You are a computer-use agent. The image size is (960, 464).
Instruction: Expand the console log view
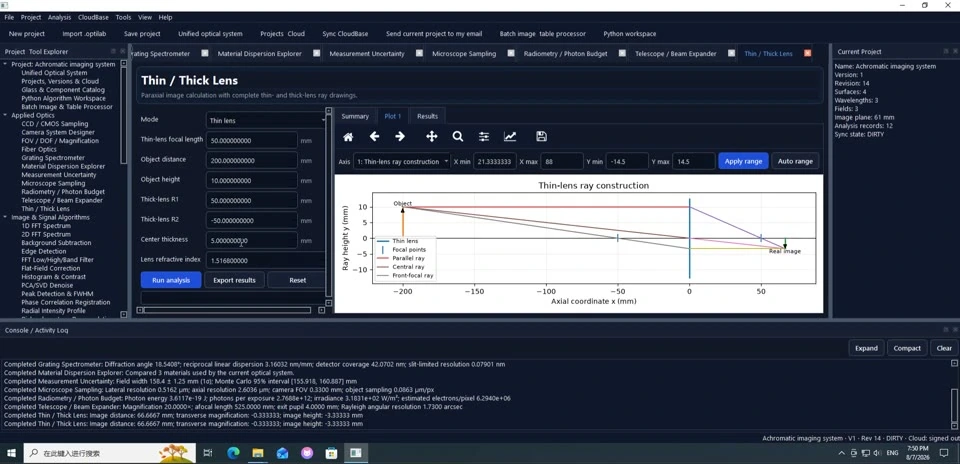coord(866,348)
